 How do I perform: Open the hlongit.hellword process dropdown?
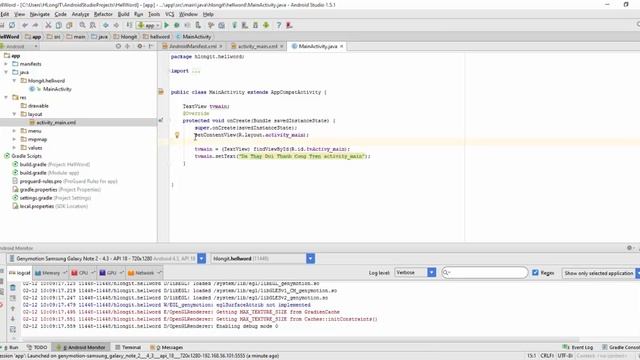311,258
